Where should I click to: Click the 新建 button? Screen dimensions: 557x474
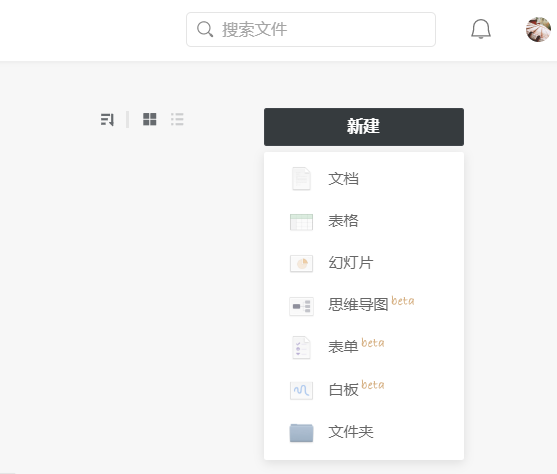pos(364,127)
